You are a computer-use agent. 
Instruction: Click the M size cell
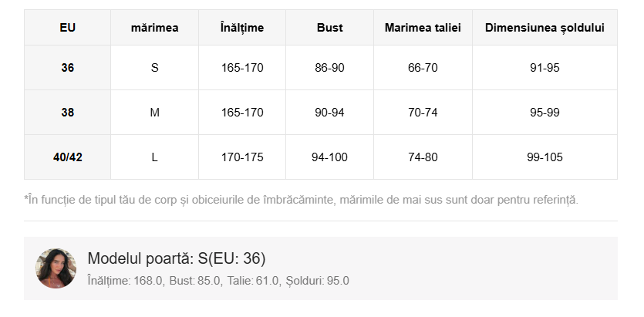tap(154, 113)
